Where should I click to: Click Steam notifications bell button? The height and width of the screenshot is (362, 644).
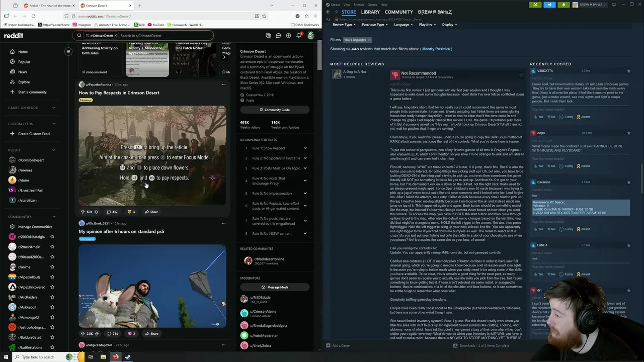point(563,5)
